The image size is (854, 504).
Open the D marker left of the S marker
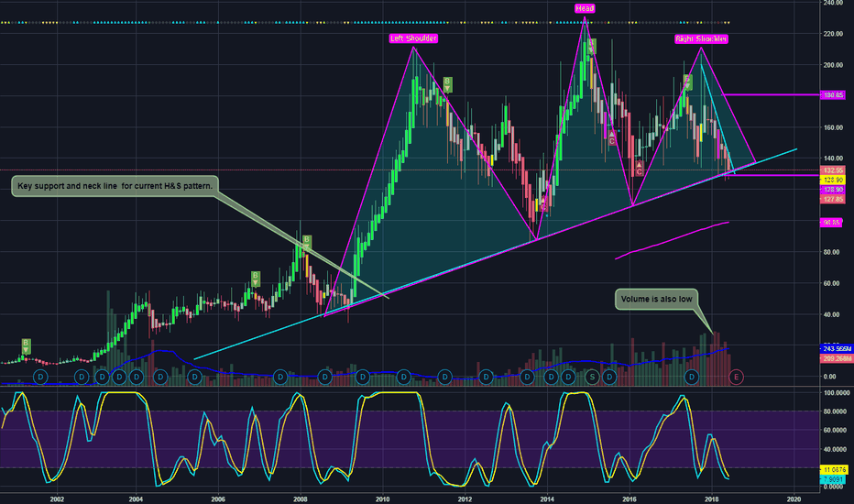[x=568, y=377]
